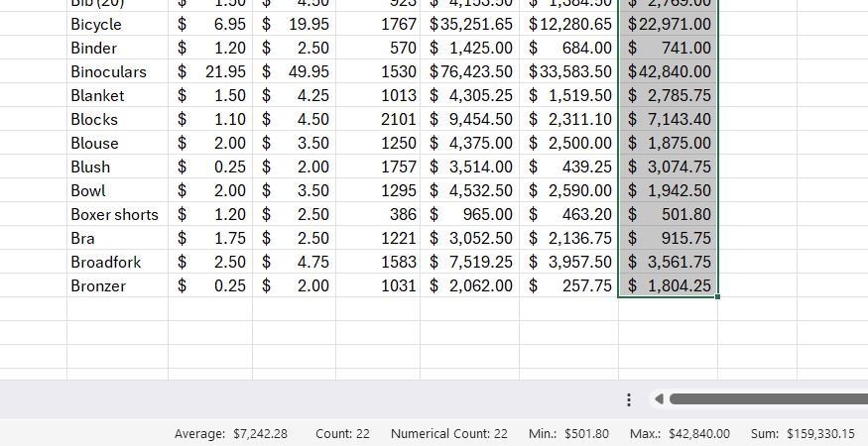Click Boxer shorts quantity cell 386

point(378,215)
